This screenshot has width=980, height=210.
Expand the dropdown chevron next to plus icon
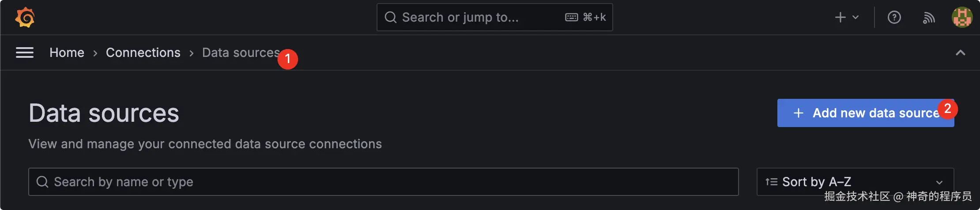click(x=856, y=18)
